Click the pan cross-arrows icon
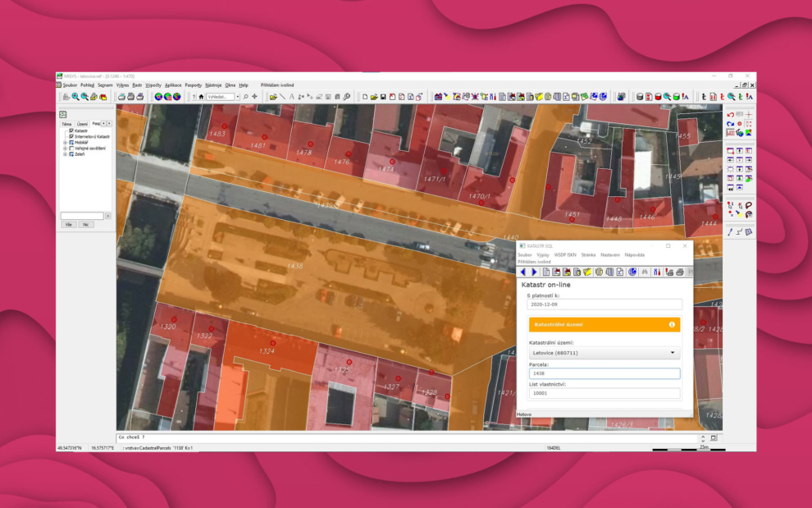 [x=254, y=96]
